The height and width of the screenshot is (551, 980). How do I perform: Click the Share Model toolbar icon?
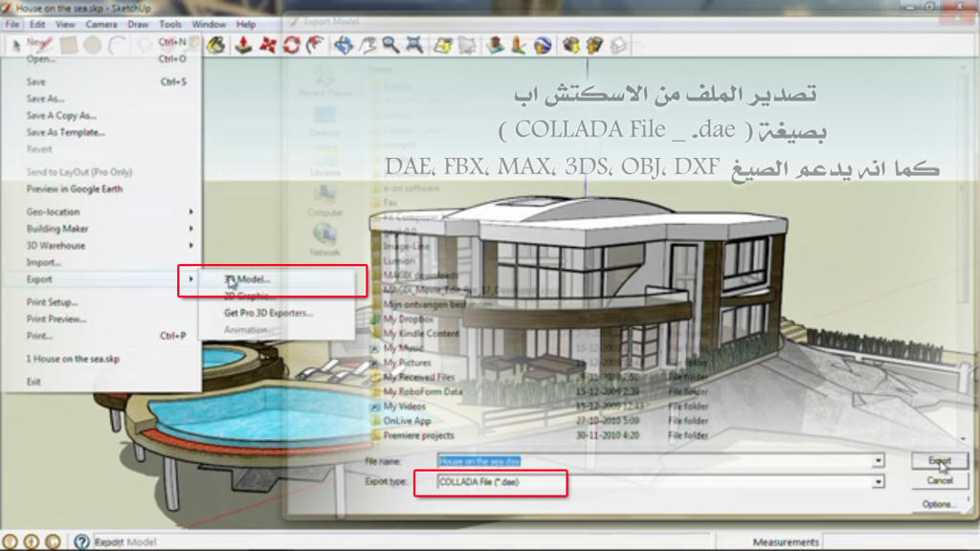click(594, 45)
